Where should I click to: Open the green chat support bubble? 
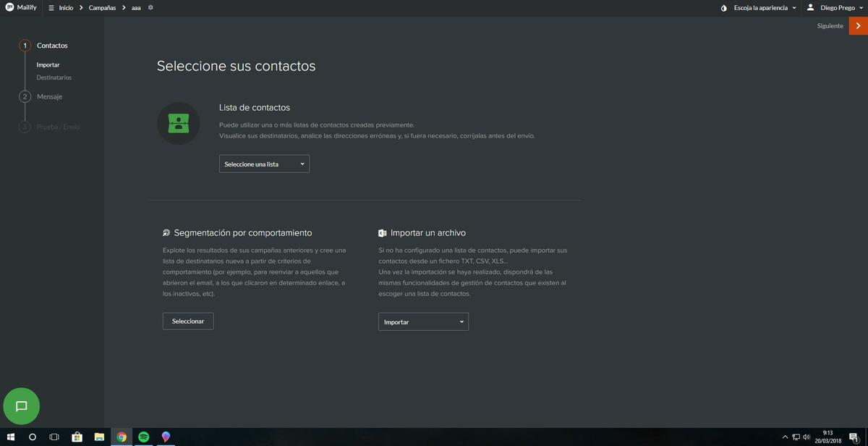21,405
